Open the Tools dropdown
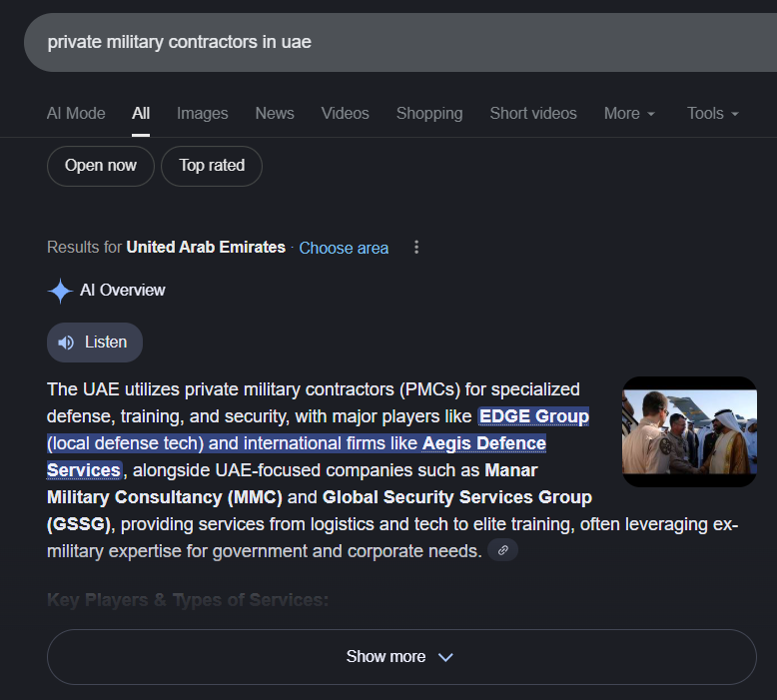 point(712,114)
